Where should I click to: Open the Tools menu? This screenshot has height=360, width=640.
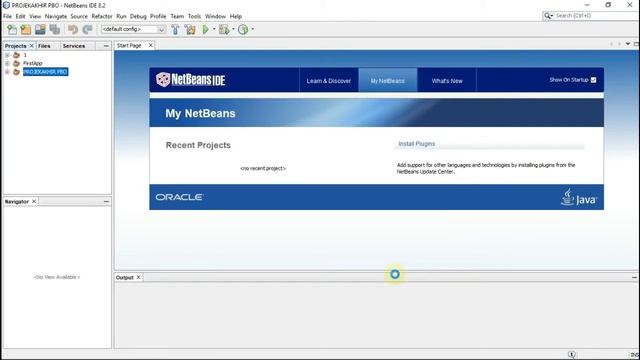(194, 16)
